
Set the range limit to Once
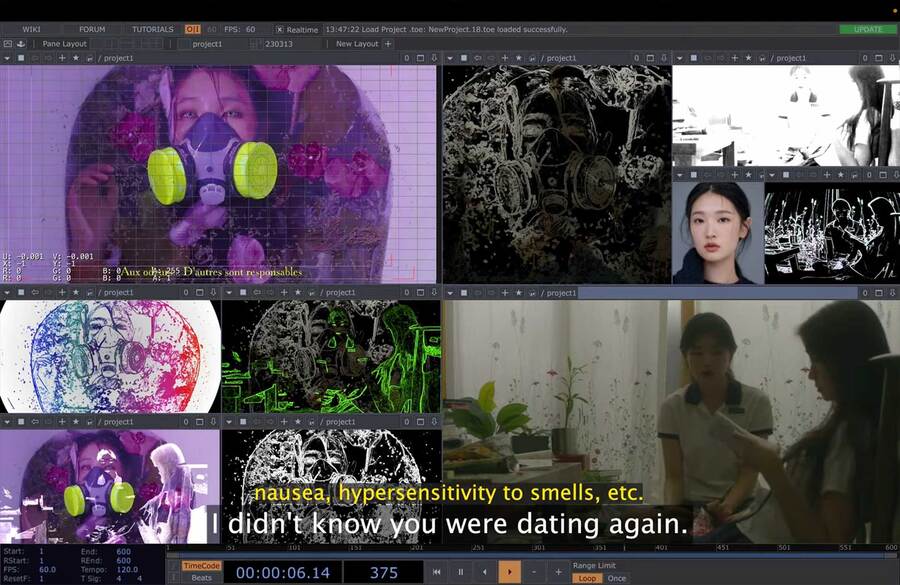(x=617, y=578)
